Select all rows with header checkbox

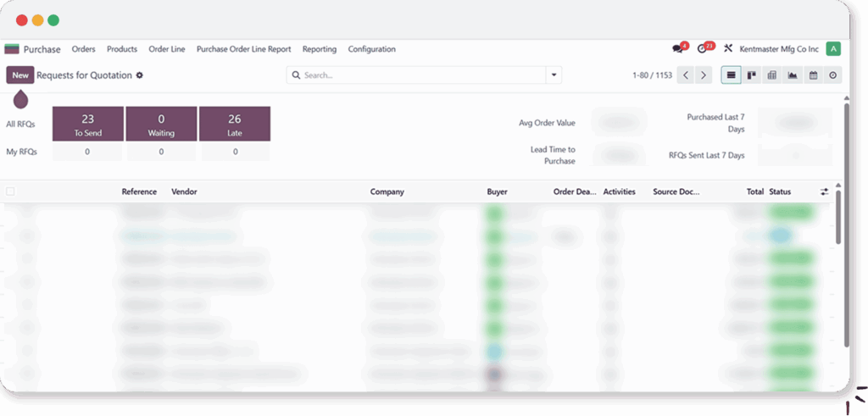coord(10,192)
